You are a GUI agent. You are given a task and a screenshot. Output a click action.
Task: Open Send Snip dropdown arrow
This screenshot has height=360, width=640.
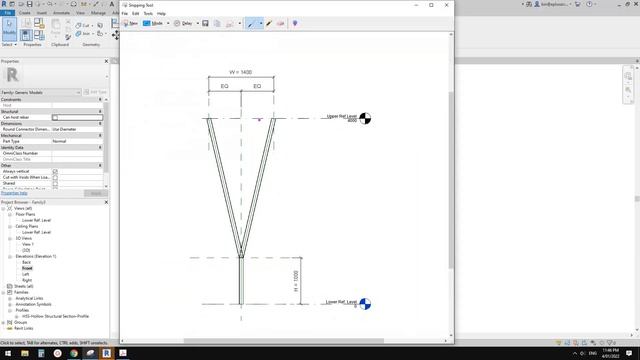coord(240,24)
